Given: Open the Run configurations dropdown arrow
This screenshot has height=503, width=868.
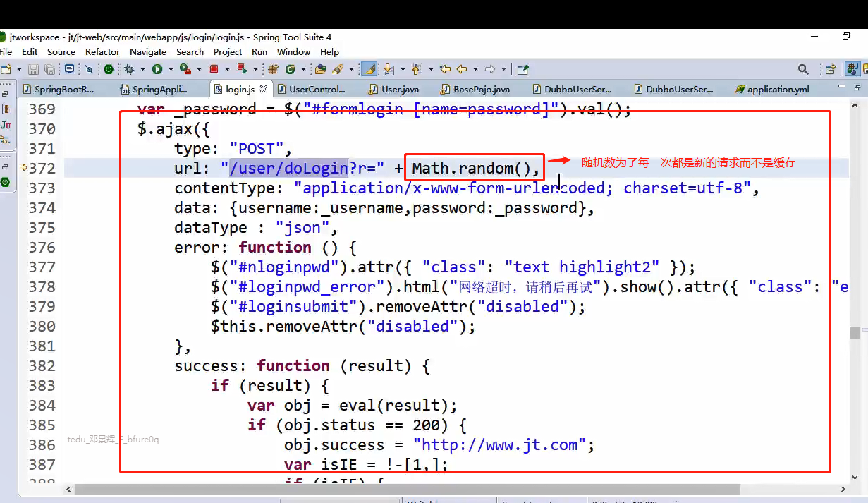Looking at the screenshot, I should coord(171,69).
